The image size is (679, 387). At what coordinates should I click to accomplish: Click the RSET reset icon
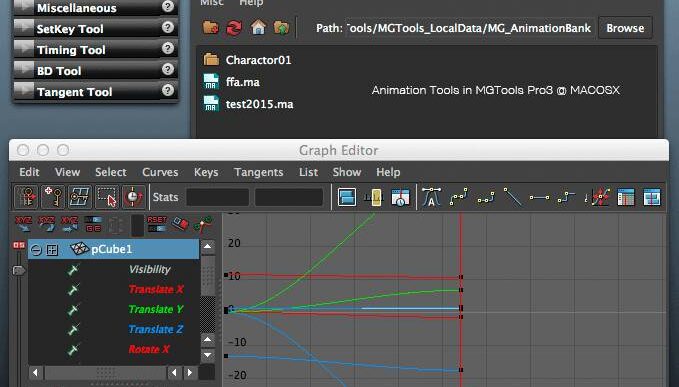pyautogui.click(x=157, y=224)
